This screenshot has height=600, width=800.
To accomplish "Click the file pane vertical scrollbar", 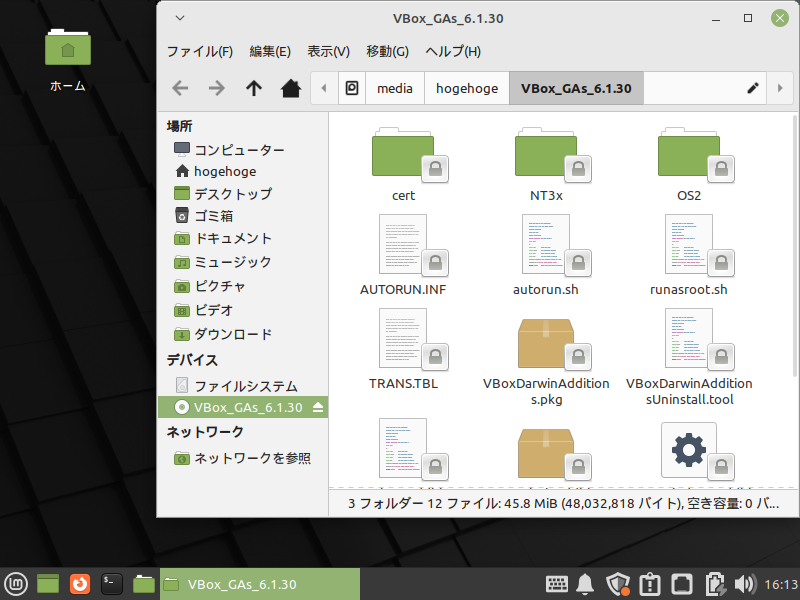I will pos(795,246).
